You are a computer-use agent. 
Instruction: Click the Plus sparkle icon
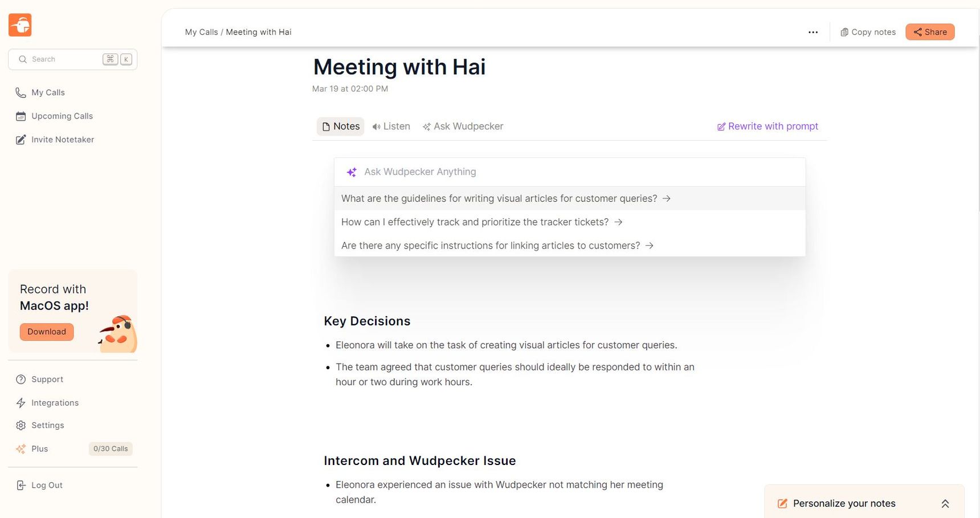click(21, 449)
